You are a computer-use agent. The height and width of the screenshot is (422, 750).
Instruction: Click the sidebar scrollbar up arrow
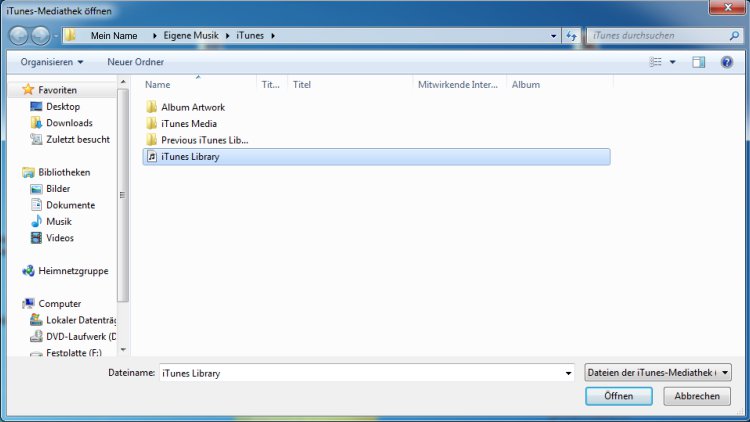click(x=123, y=82)
